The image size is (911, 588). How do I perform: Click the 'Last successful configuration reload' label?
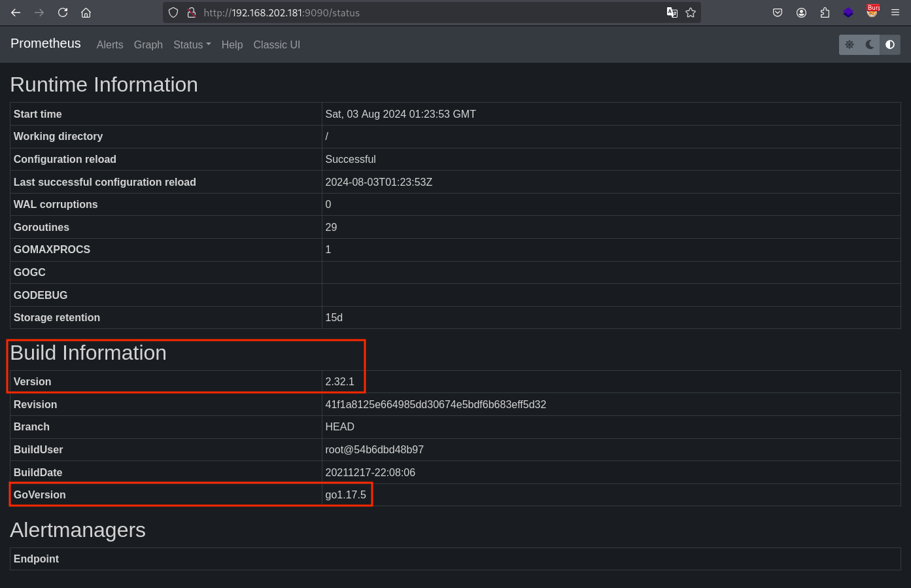pyautogui.click(x=105, y=182)
